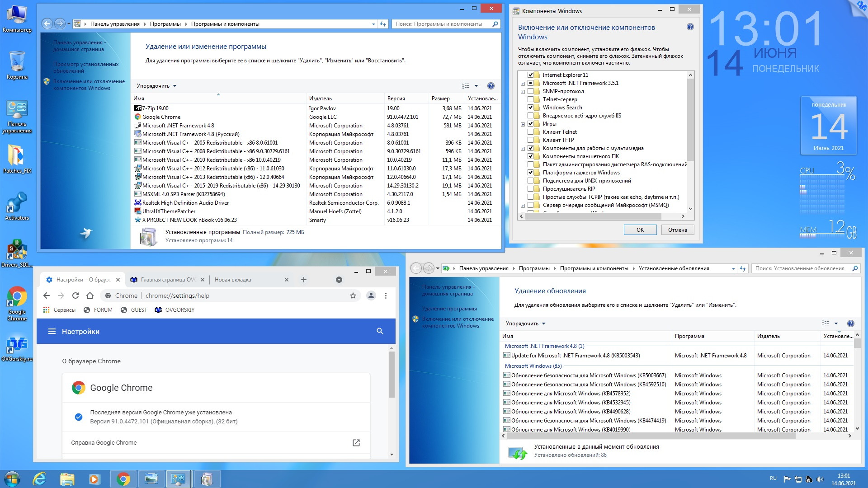Click settings search magnifier icon
Screen dimensions: 868x488
pos(380,331)
